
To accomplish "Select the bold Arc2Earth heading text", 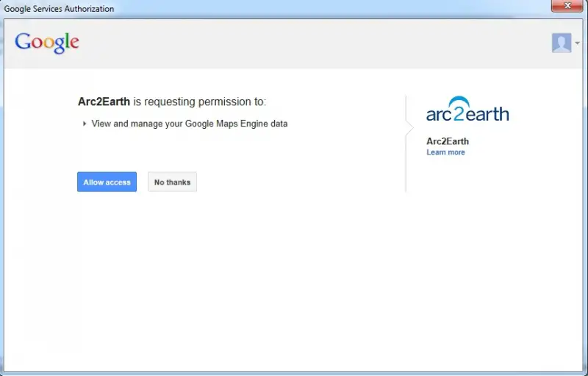I will (104, 102).
